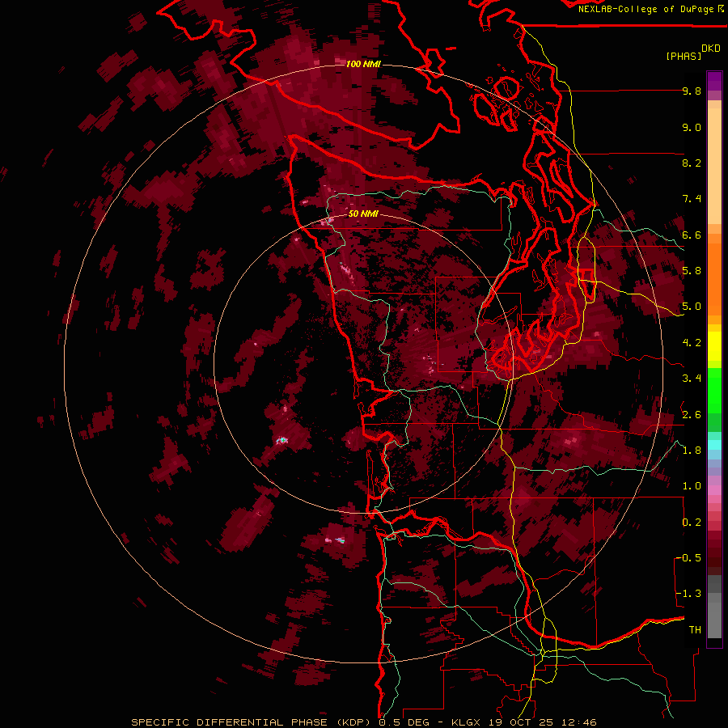Click the 4.2 value on the color scale
This screenshot has width=728, height=728.
[692, 343]
